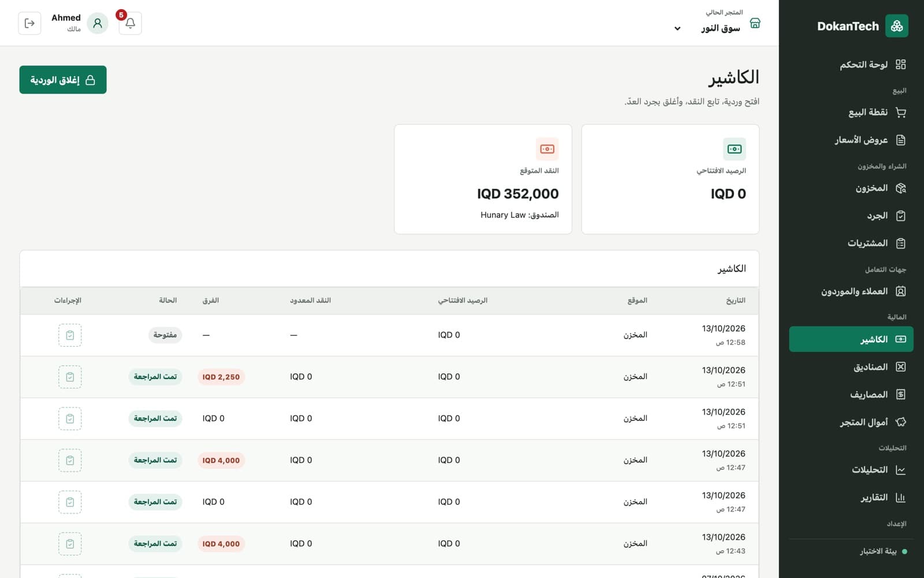Click the green cash icon on الرصيد الافتتاحي card
This screenshot has height=578, width=924.
click(735, 149)
